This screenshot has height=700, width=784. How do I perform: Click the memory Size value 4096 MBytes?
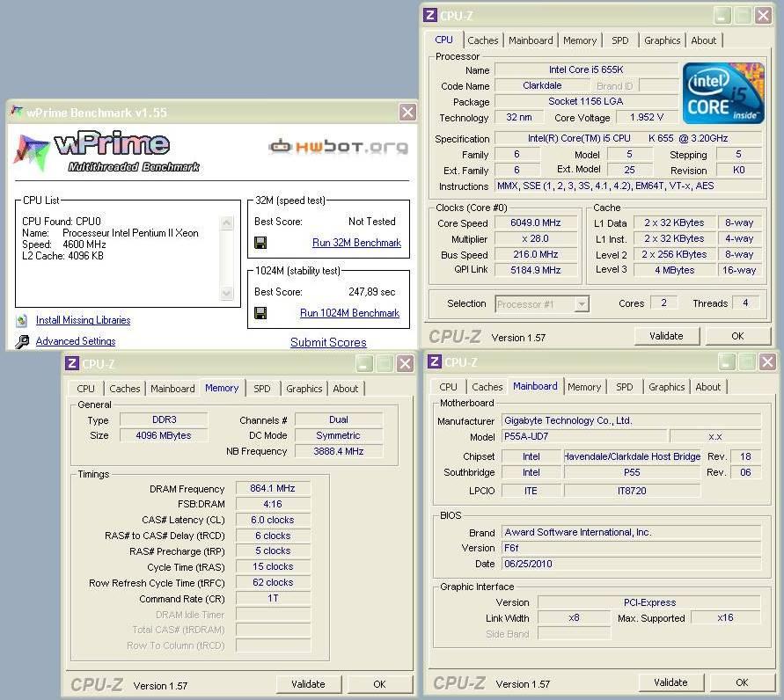pyautogui.click(x=164, y=435)
